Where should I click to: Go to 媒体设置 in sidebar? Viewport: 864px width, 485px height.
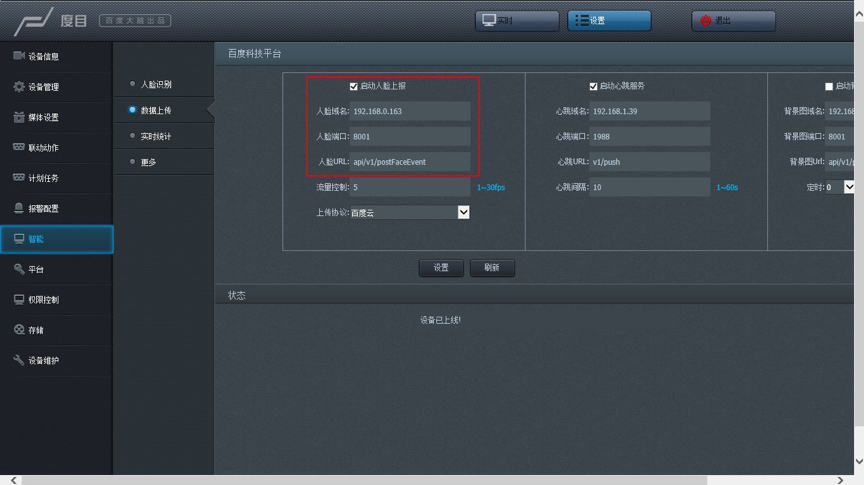(56, 117)
